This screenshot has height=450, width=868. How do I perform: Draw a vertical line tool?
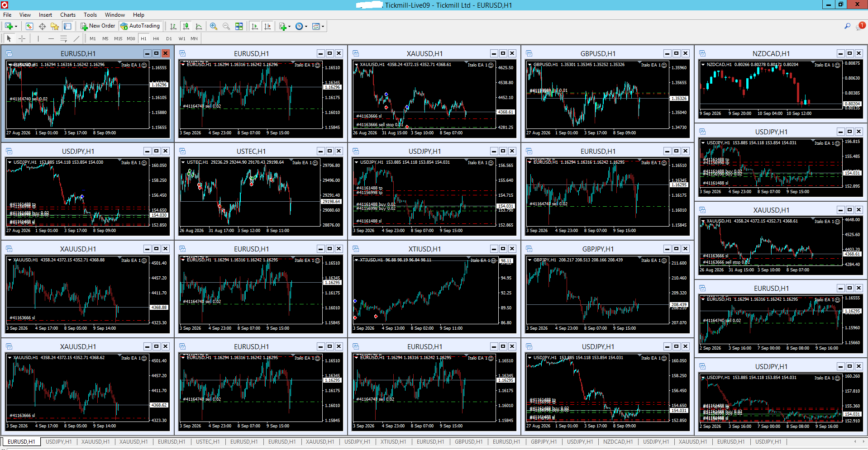click(x=38, y=38)
